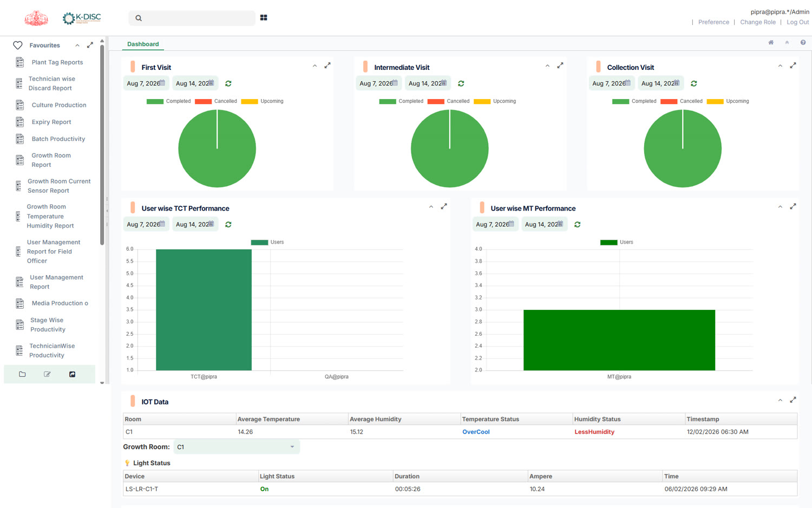Image resolution: width=812 pixels, height=508 pixels.
Task: Expand the Favourites sidebar panel
Action: pyautogui.click(x=90, y=45)
